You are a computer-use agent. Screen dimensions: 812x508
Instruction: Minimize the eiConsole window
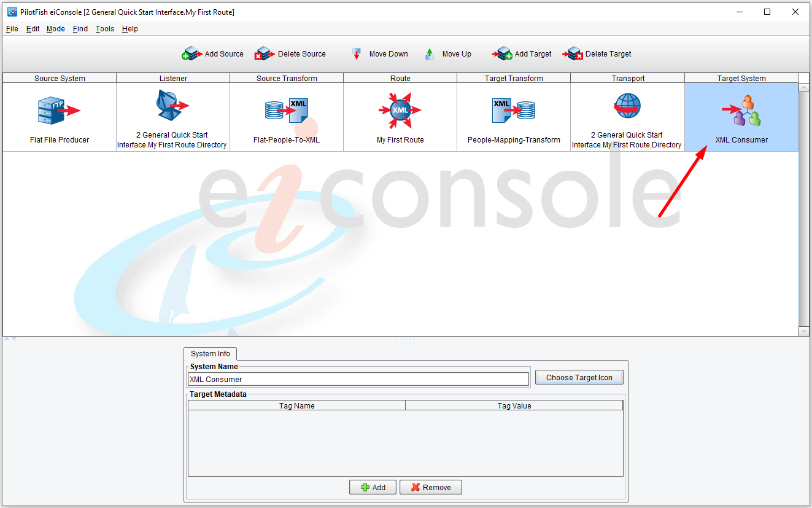tap(739, 12)
